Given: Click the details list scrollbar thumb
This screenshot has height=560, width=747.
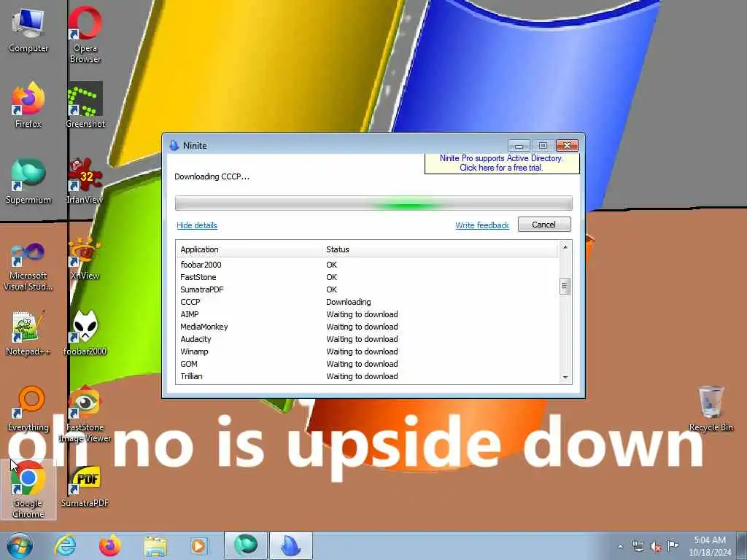Looking at the screenshot, I should (565, 286).
